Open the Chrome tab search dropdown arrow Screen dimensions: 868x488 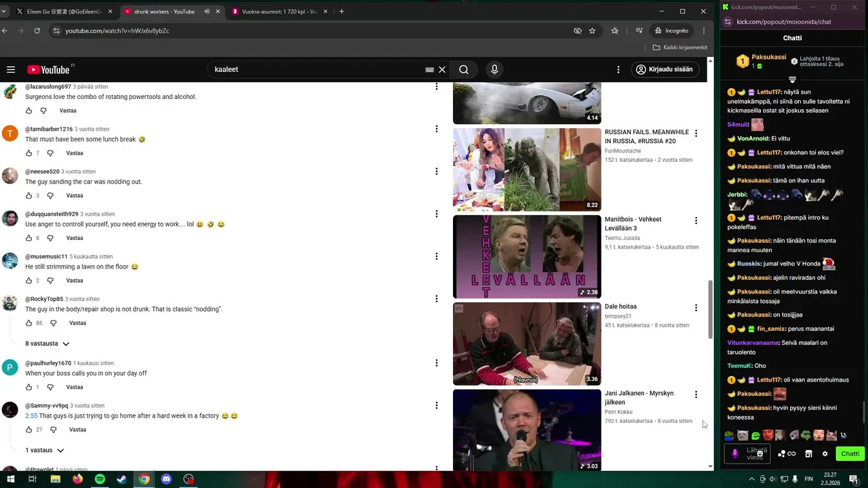(3, 12)
